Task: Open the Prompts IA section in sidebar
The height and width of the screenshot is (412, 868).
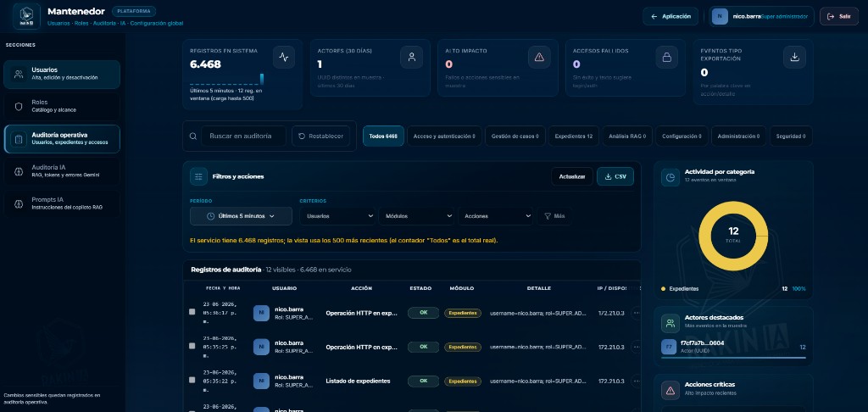Action: coord(61,203)
